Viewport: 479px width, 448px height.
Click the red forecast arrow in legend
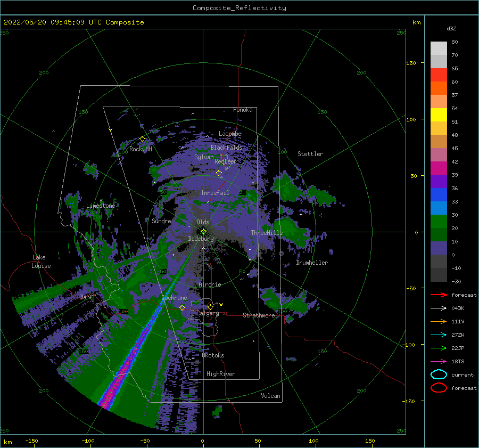tap(439, 295)
